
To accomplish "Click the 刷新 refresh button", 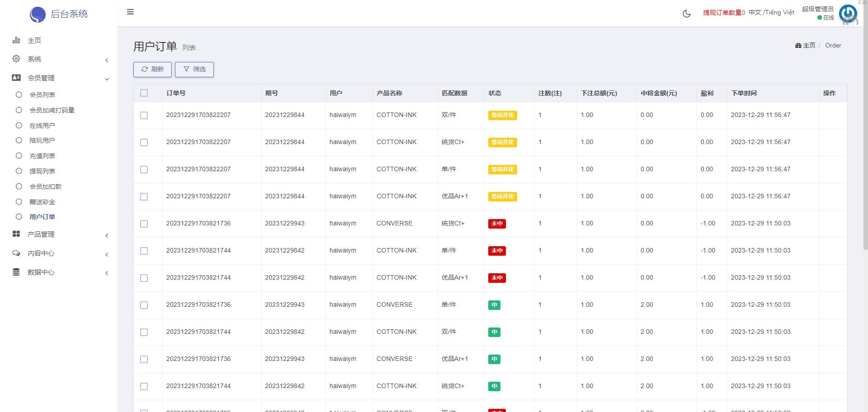I will pyautogui.click(x=152, y=70).
